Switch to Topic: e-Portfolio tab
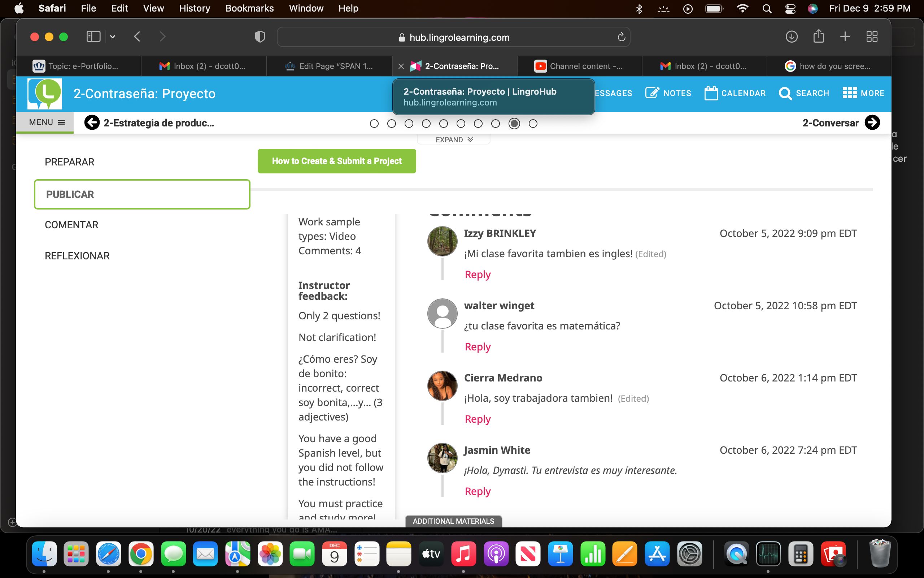This screenshot has height=578, width=924. pos(79,66)
